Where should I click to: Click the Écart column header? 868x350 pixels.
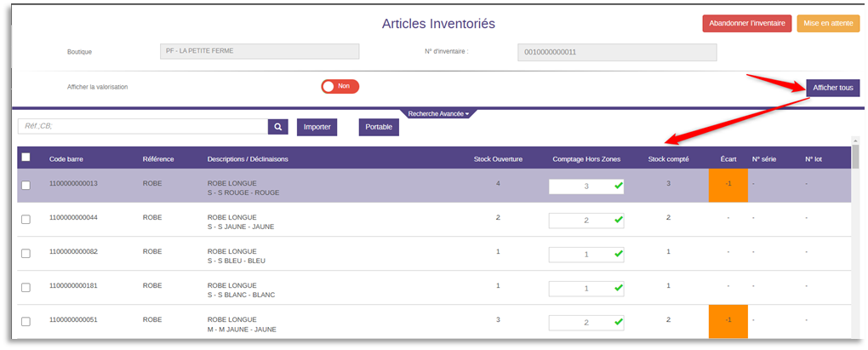(x=728, y=159)
